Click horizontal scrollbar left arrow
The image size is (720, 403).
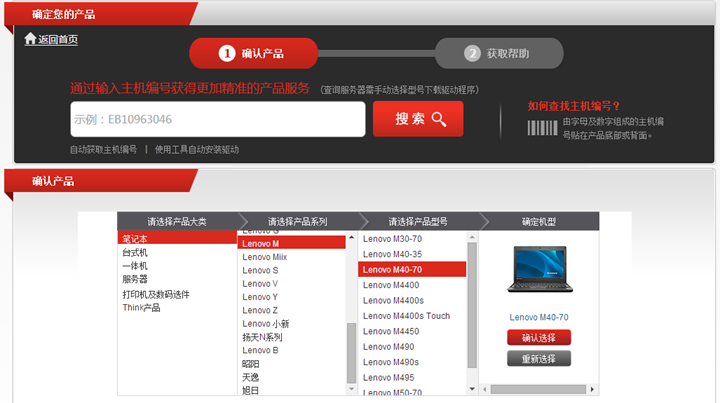click(484, 389)
